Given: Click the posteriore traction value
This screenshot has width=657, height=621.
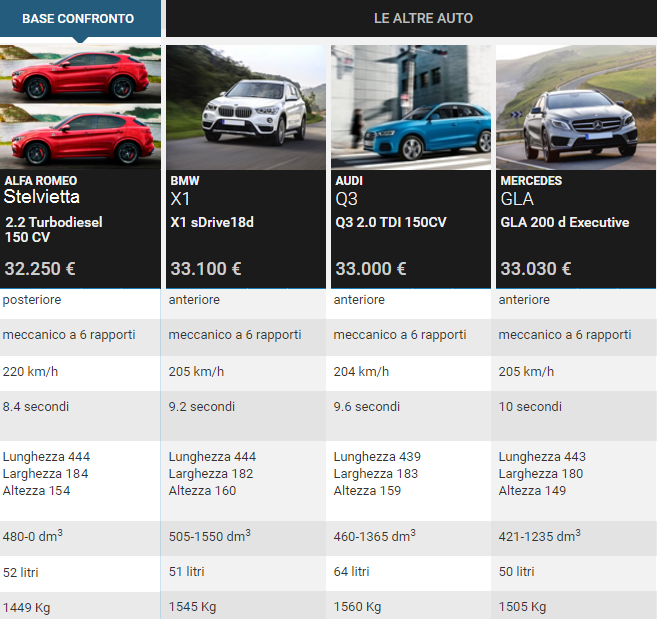Looking at the screenshot, I should tap(32, 300).
